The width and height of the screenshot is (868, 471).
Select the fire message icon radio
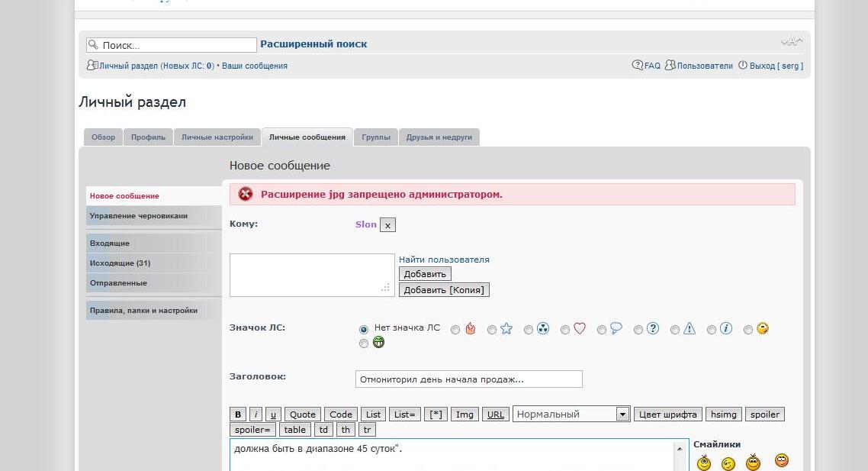(x=455, y=330)
